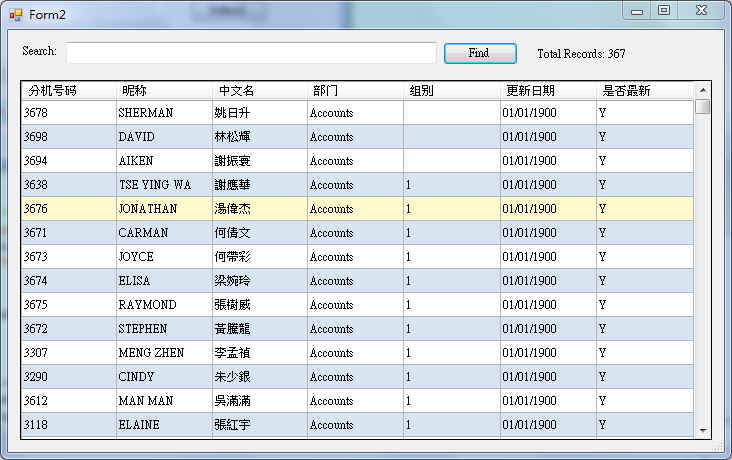Select extension cell 3675
The width and height of the screenshot is (732, 460).
pos(69,305)
